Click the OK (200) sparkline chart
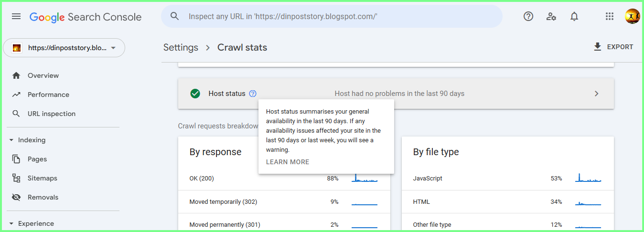This screenshot has height=232, width=644. tap(365, 178)
